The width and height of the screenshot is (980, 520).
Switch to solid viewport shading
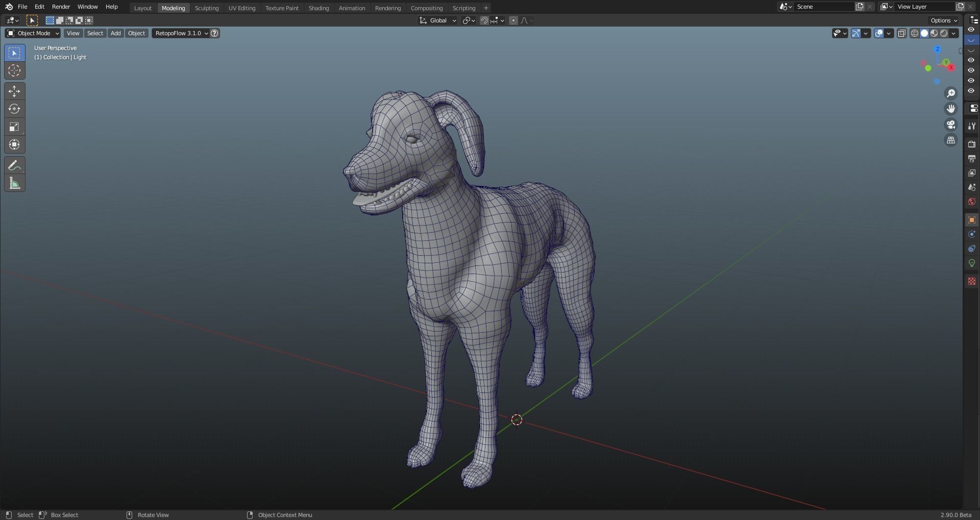924,33
